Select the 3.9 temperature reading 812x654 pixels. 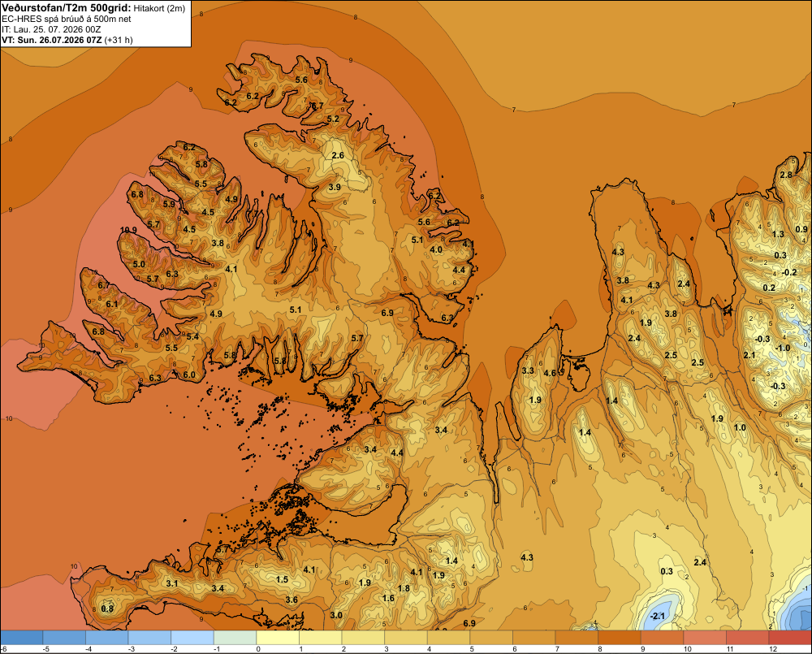click(x=335, y=187)
